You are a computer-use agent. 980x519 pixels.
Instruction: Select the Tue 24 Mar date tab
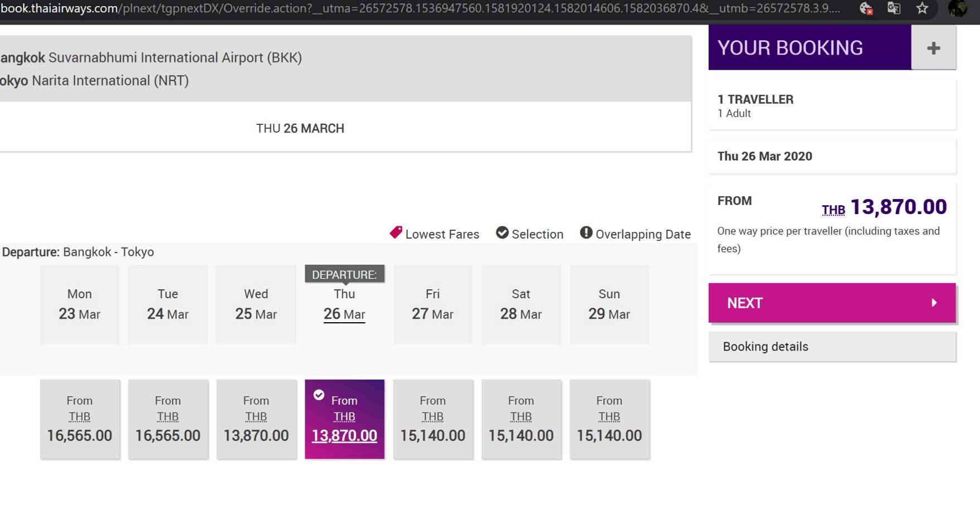point(168,304)
